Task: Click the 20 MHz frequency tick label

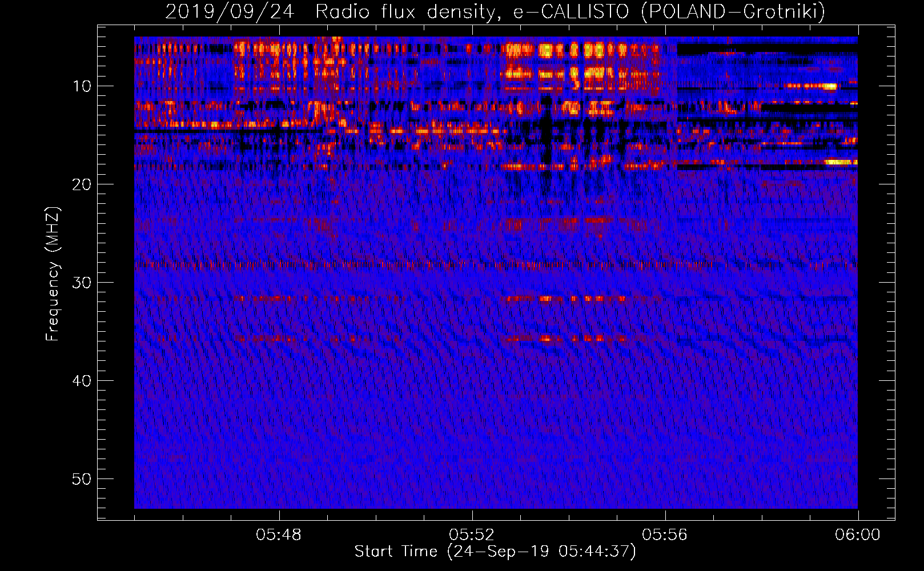Action: (x=82, y=184)
